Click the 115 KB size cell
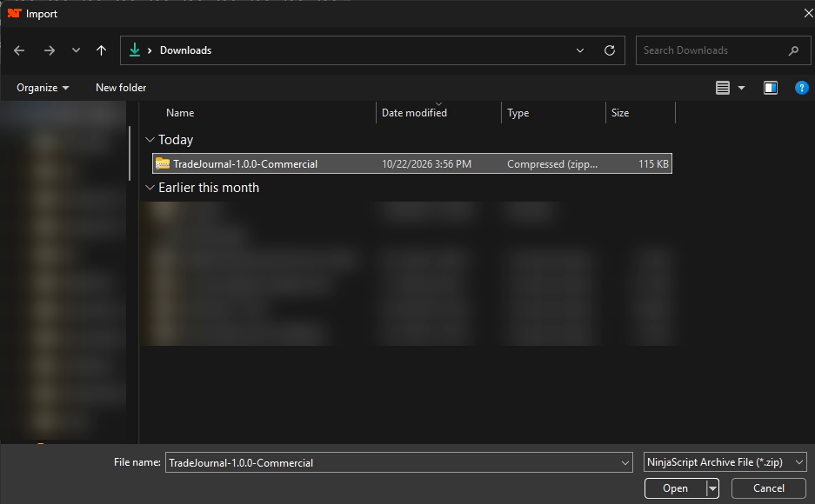This screenshot has width=815, height=504. 653,164
